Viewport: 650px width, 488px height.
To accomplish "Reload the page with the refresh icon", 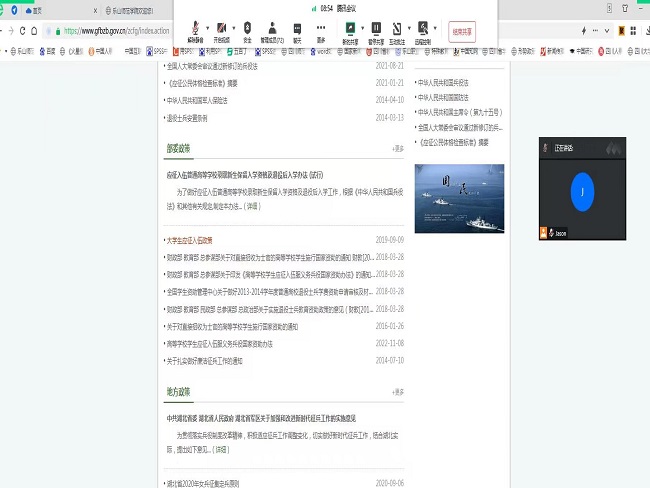I will coord(22,31).
